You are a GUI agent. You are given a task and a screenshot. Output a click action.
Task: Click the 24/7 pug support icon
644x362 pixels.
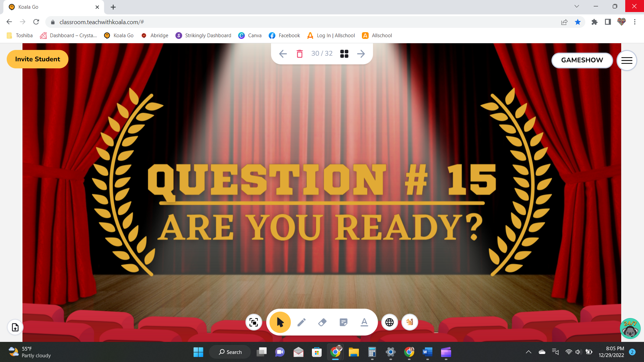point(631,328)
